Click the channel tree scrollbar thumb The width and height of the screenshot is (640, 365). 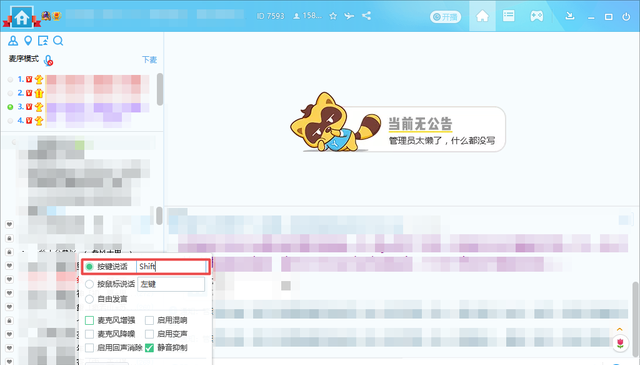click(159, 216)
